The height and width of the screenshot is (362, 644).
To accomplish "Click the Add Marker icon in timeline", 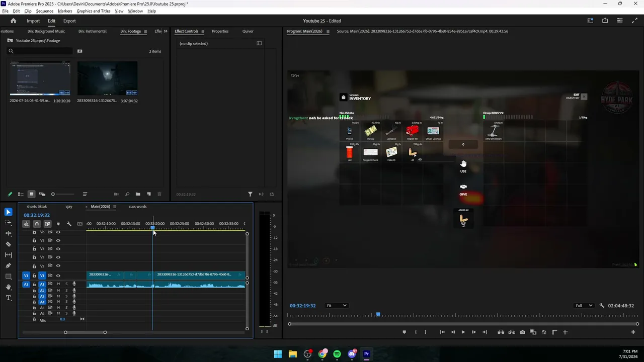I will [58, 224].
